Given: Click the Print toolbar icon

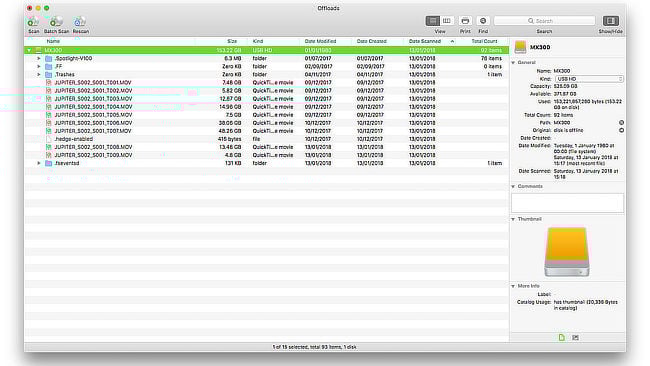Looking at the screenshot, I should point(465,21).
